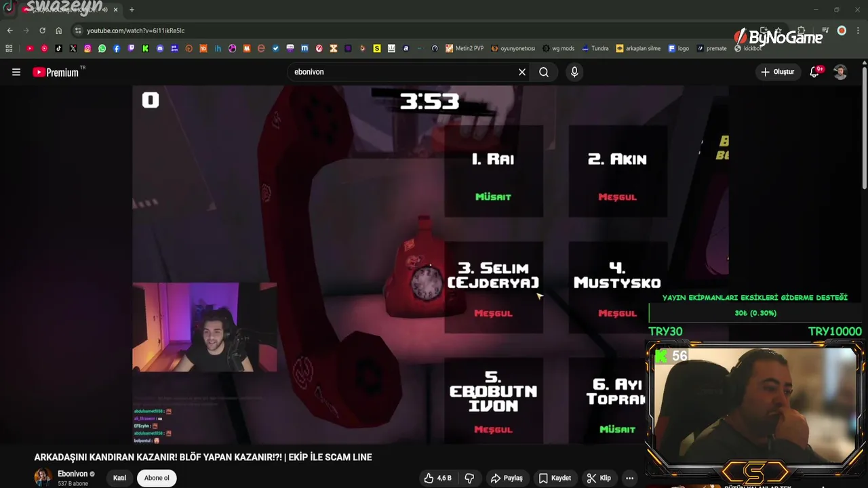This screenshot has width=868, height=488.
Task: Dislike the video
Action: [x=469, y=478]
